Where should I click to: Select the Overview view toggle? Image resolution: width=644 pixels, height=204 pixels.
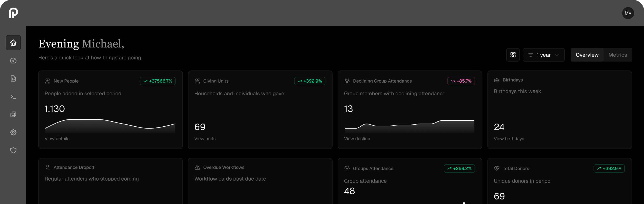coord(587,55)
